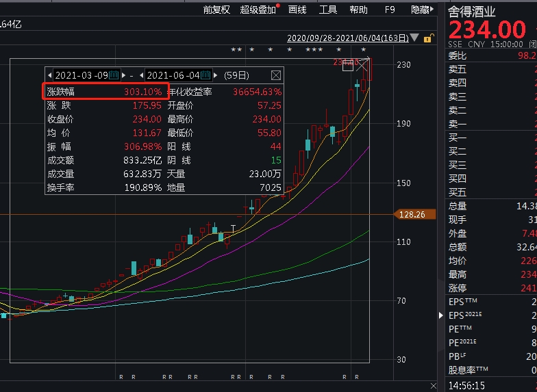Open the start date calendar picker
The width and height of the screenshot is (537, 392).
[x=114, y=75]
